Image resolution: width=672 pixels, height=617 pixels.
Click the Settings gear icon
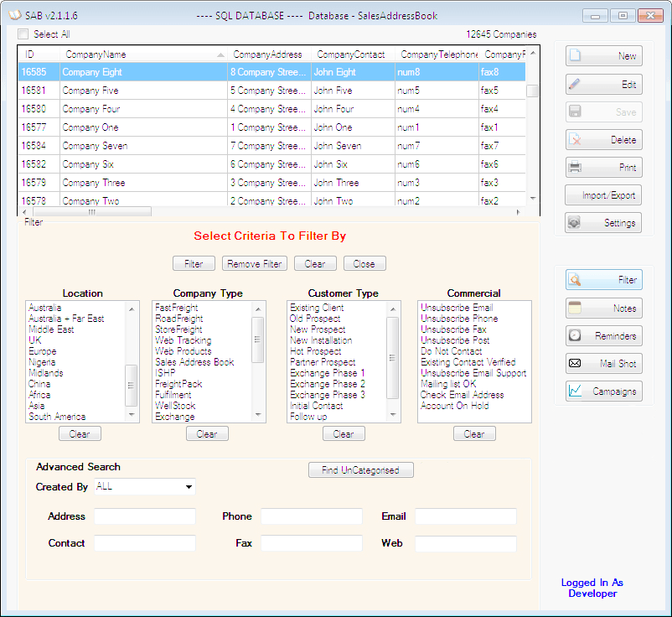[574, 222]
